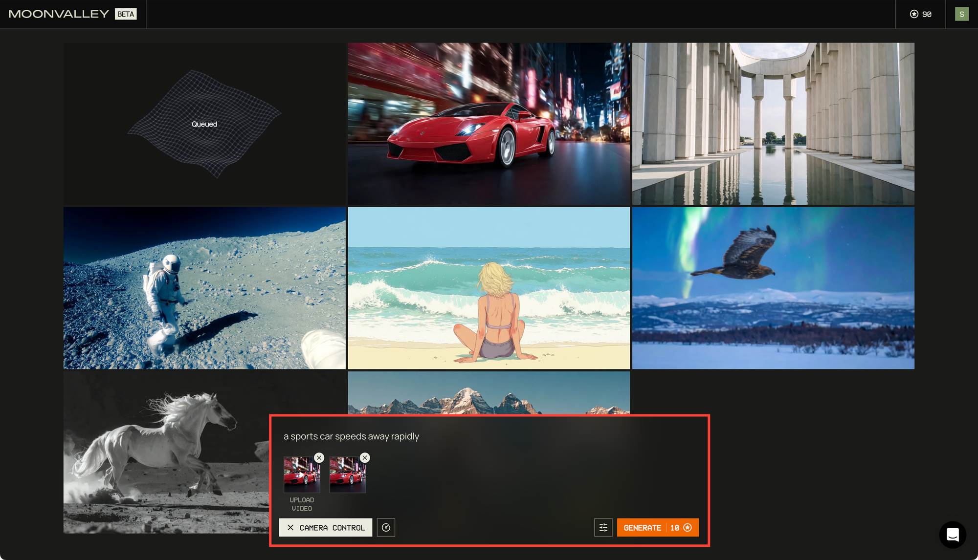Remove the second uploaded image thumbnail
978x560 pixels.
365,457
